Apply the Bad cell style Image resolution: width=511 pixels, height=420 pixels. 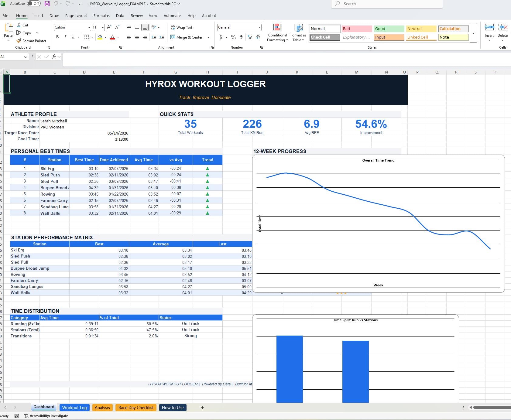357,29
